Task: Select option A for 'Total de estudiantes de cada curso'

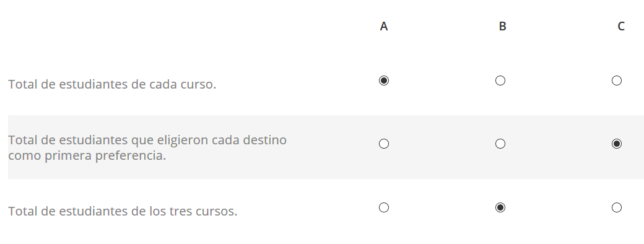Action: 383,81
